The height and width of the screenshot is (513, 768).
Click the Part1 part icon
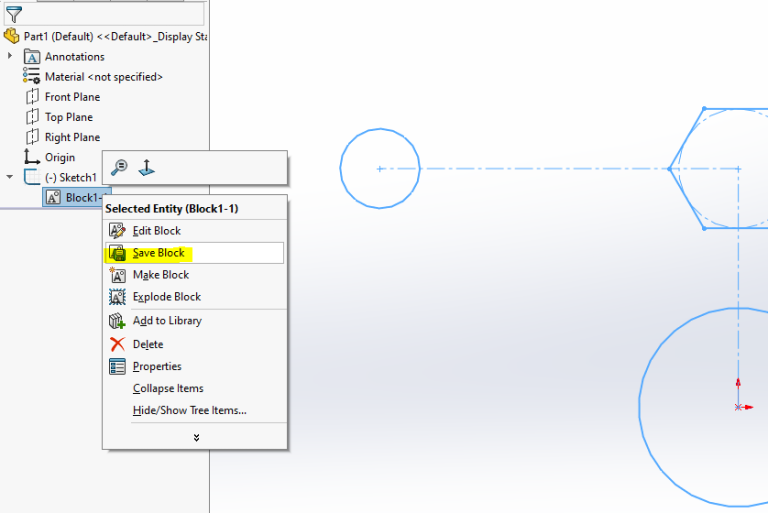[x=12, y=36]
